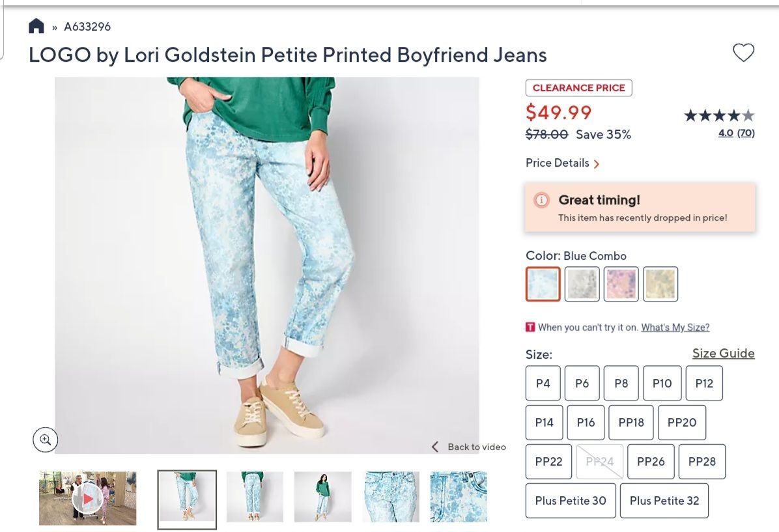Click the home breadcrumb icon

click(36, 27)
